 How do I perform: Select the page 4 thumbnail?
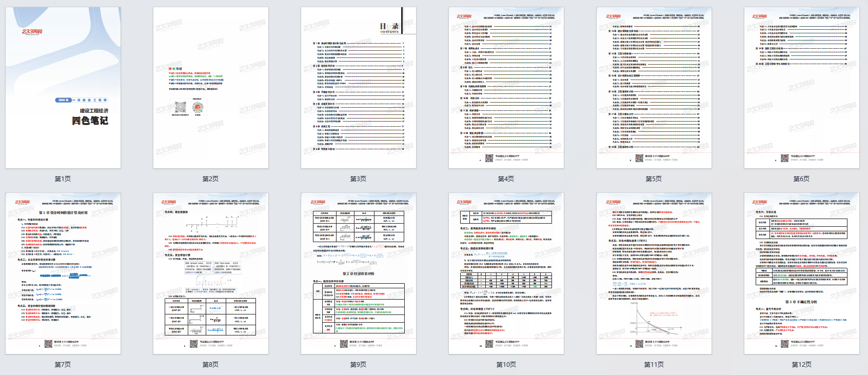(506, 87)
